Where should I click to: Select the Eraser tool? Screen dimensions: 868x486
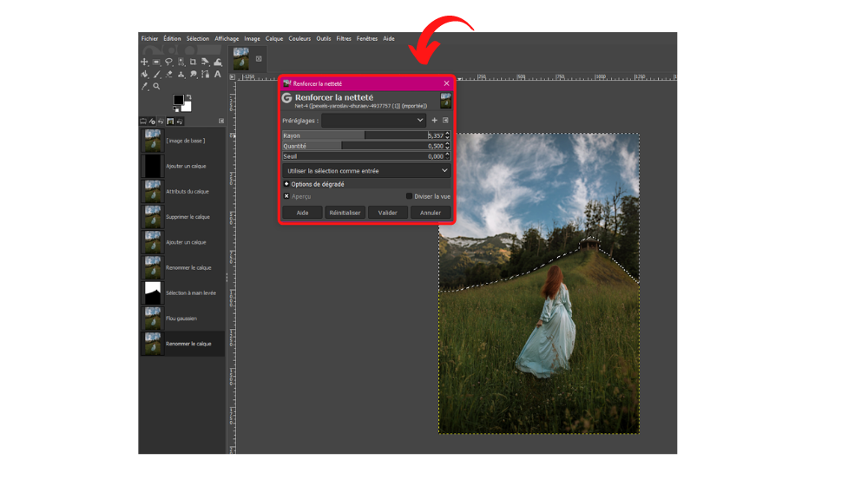169,74
